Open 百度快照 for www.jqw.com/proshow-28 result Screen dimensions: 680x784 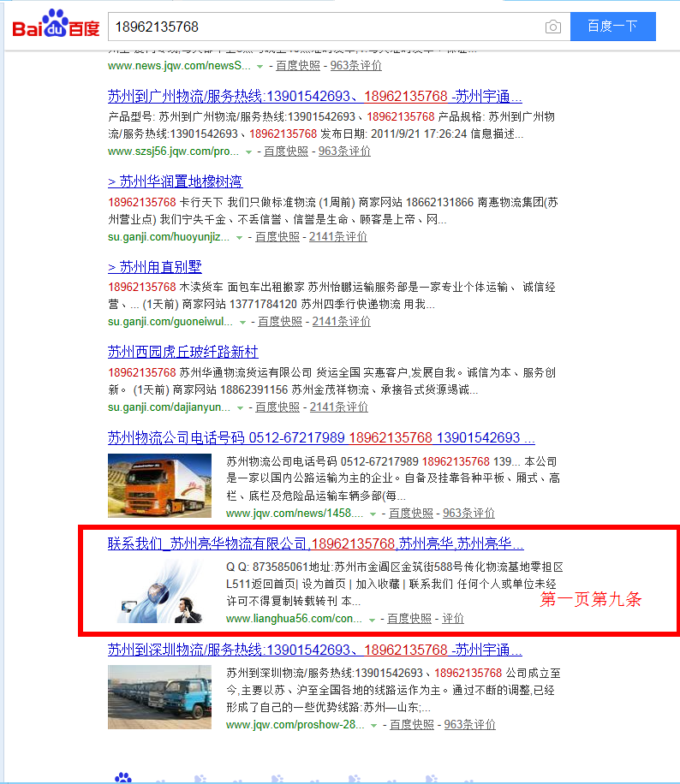point(412,724)
